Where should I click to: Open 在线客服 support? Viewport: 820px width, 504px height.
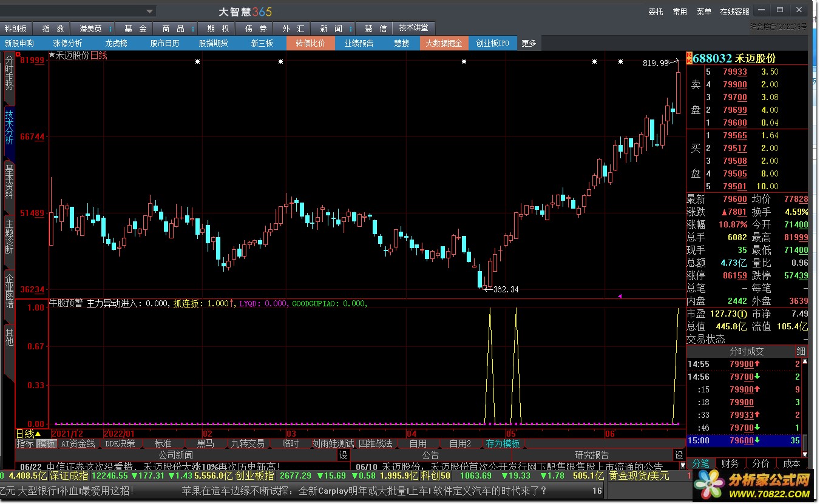[x=735, y=12]
